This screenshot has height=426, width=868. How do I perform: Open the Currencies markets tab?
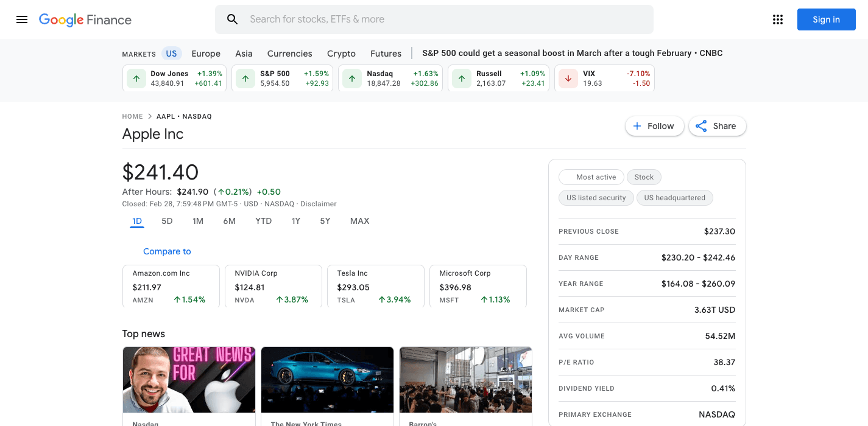pyautogui.click(x=289, y=54)
